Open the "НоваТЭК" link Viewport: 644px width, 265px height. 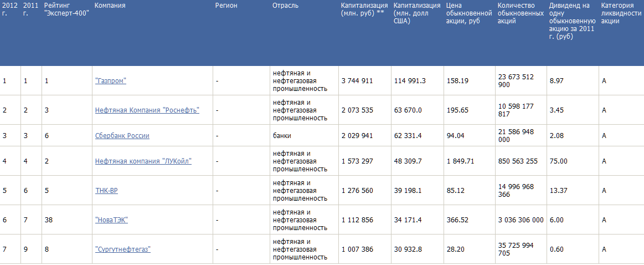point(111,220)
